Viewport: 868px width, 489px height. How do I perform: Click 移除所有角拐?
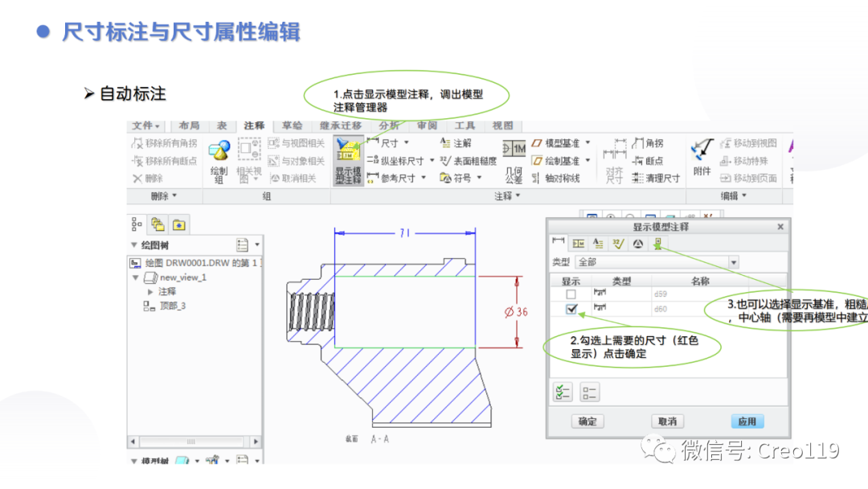click(165, 143)
